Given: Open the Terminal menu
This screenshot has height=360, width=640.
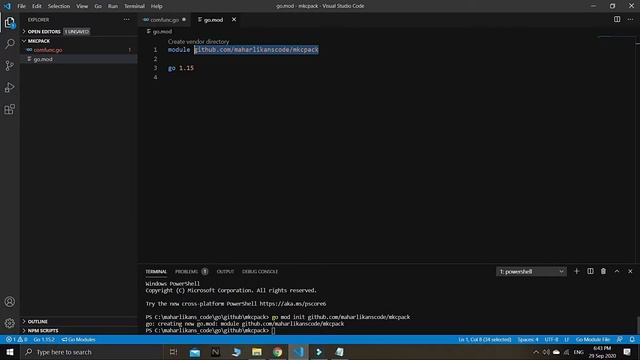Looking at the screenshot, I should (134, 6).
